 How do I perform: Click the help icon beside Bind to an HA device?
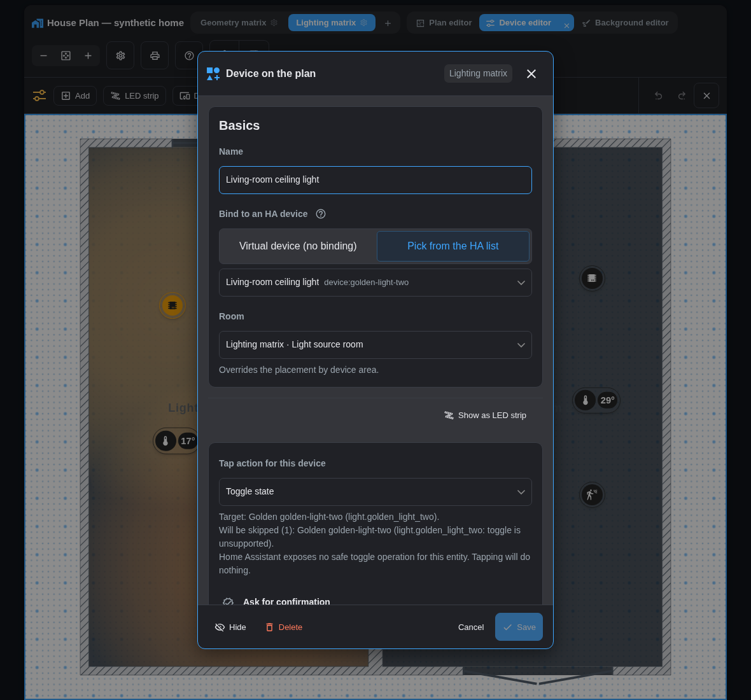(x=321, y=214)
